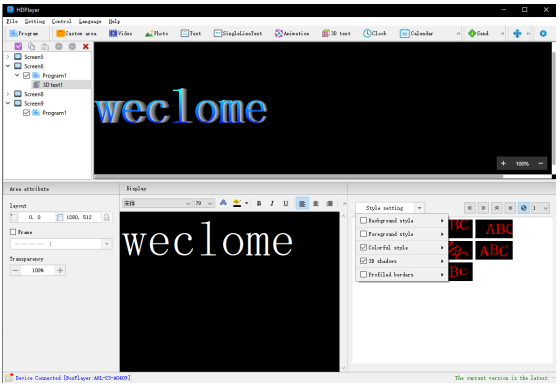
Task: Delete selected item with red X
Action: coord(86,46)
